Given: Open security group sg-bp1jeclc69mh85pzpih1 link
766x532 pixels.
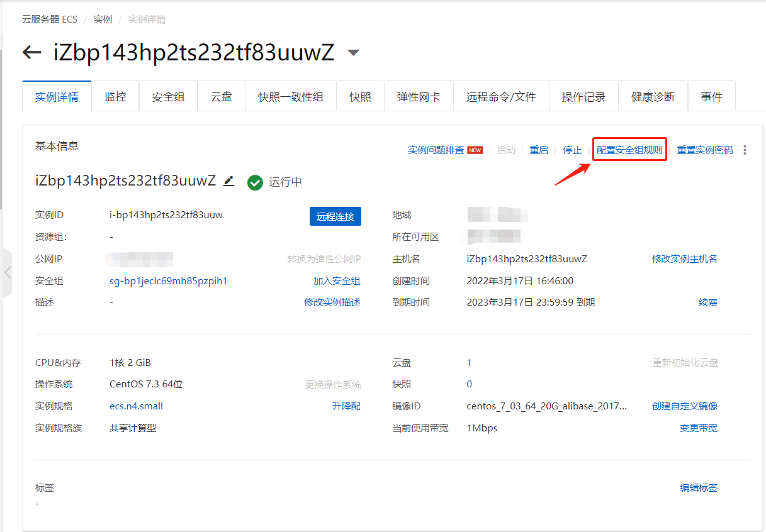Looking at the screenshot, I should coord(168,281).
